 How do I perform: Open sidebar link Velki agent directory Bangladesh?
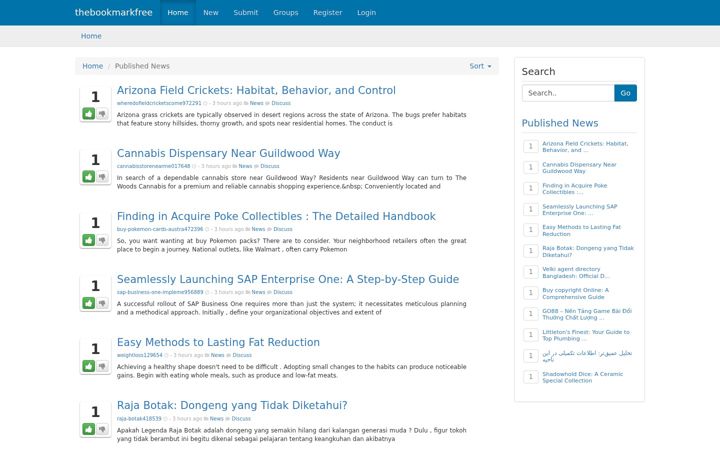point(576,272)
